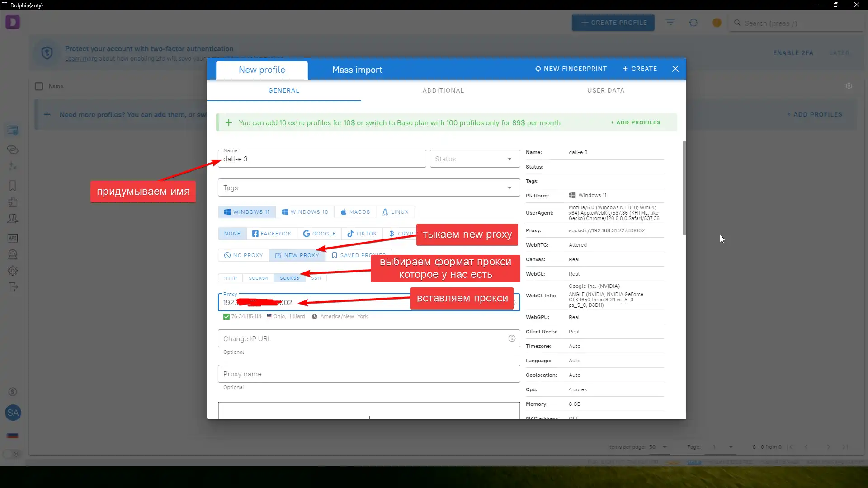This screenshot has width=868, height=488.
Task: Click the refresh icon in the top bar
Action: [x=693, y=23]
